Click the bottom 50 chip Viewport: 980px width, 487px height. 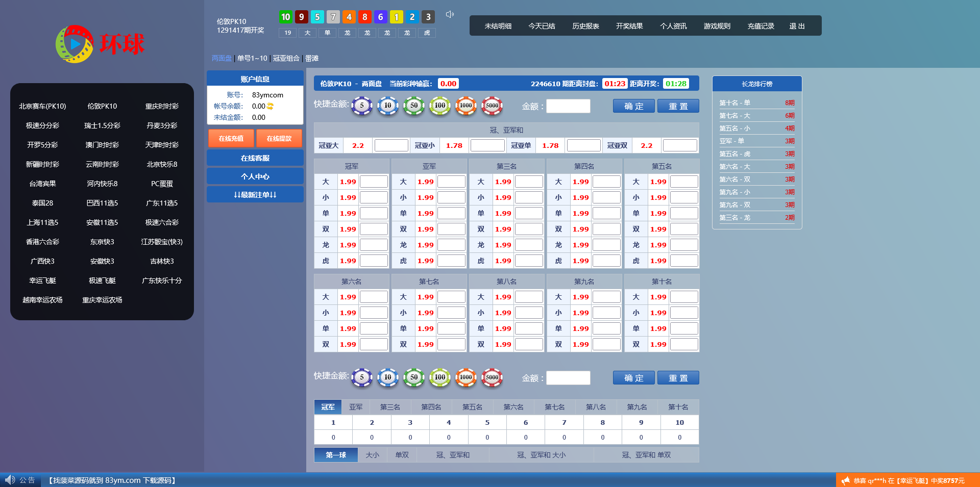(414, 377)
